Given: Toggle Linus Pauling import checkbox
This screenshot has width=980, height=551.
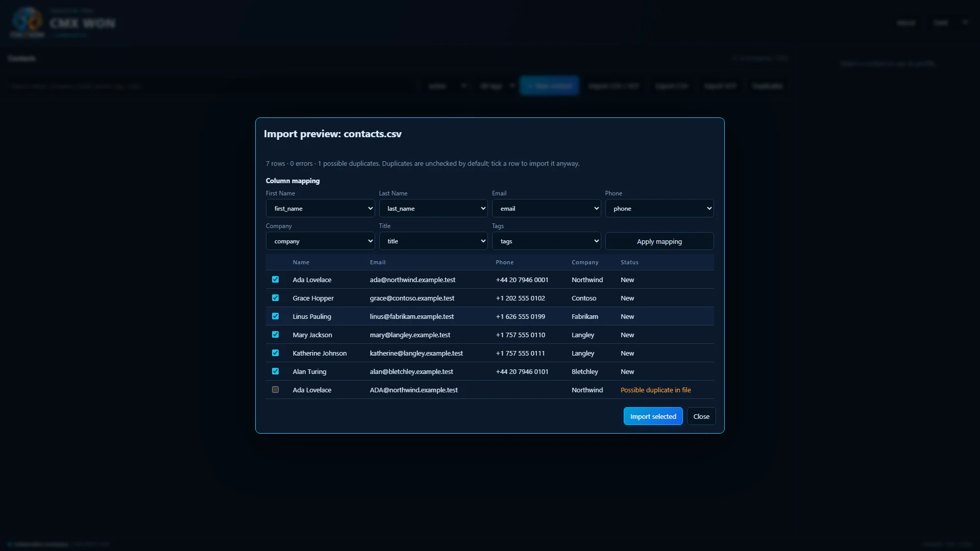Looking at the screenshot, I should 275,316.
